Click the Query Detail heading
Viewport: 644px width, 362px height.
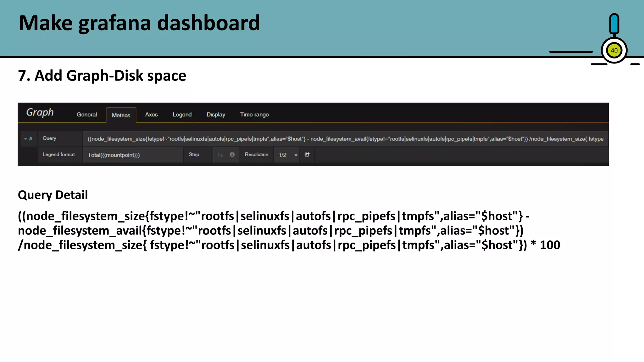[53, 195]
